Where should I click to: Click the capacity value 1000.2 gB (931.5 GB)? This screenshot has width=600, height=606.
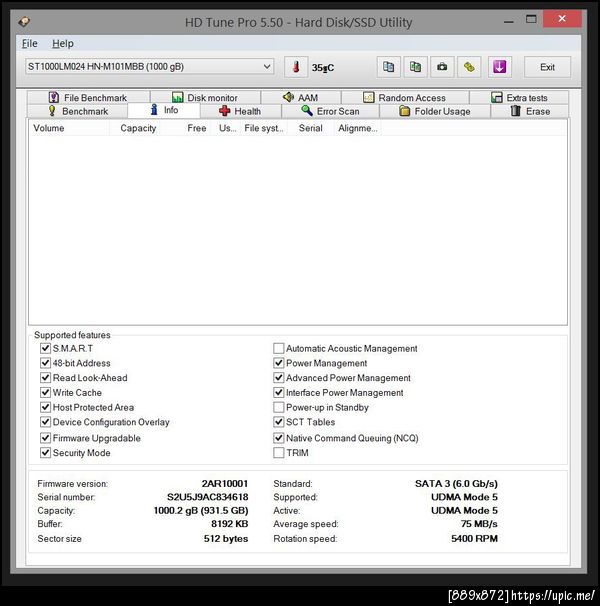(x=201, y=511)
